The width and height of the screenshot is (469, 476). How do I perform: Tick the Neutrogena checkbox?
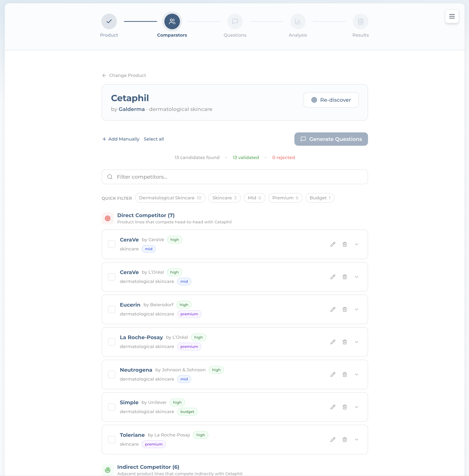[x=112, y=374]
